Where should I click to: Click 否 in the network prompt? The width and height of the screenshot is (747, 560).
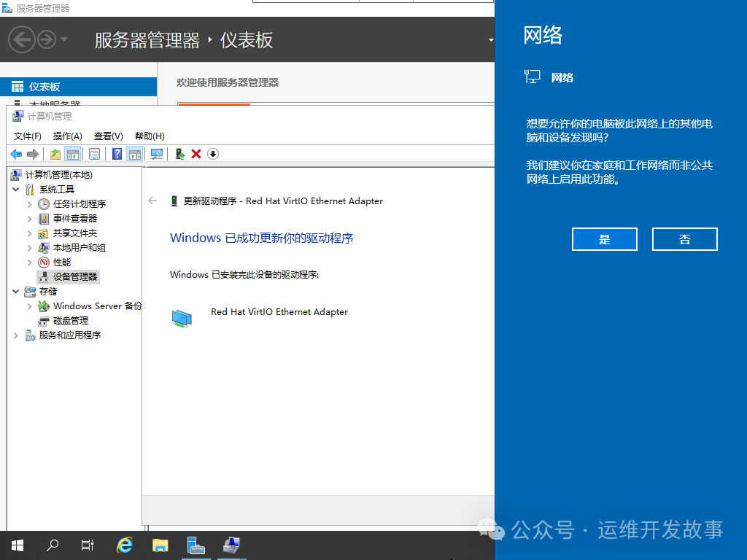[684, 238]
